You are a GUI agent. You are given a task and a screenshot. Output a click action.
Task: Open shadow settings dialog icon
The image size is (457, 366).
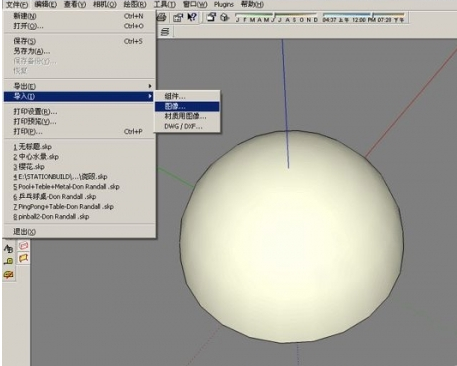[x=211, y=17]
